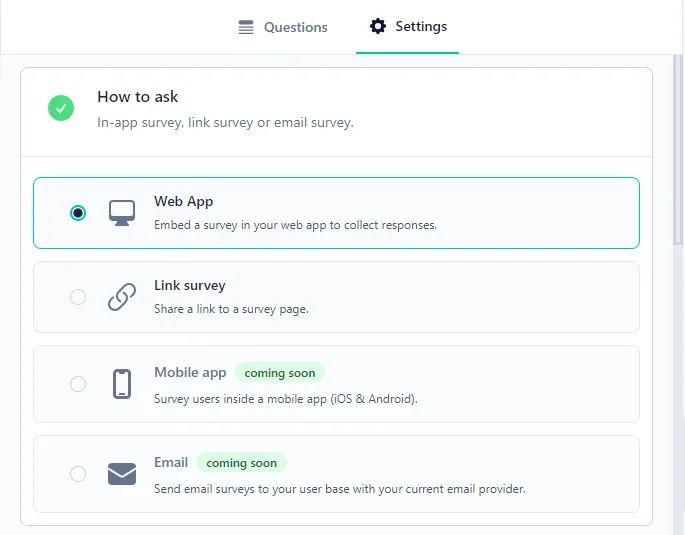Click the Link survey option title
685x535 pixels.
click(189, 286)
